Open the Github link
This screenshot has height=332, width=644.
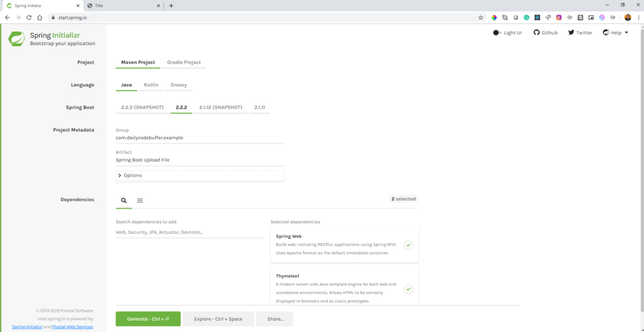click(545, 33)
